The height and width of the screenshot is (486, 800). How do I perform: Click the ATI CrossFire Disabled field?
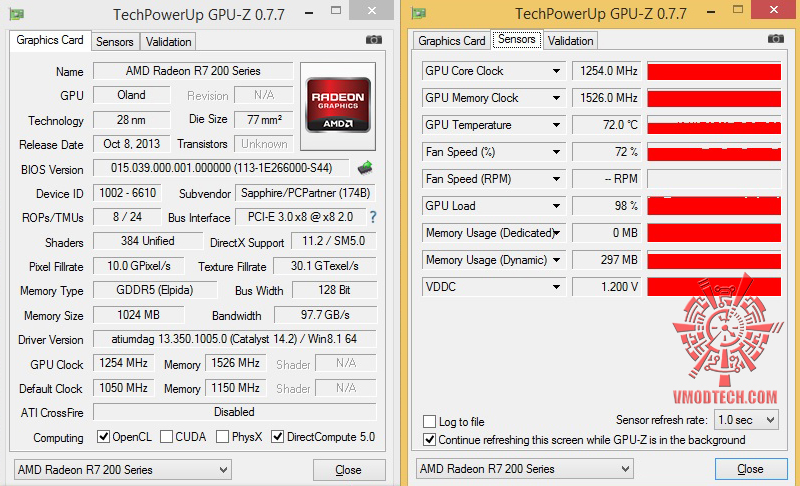234,412
